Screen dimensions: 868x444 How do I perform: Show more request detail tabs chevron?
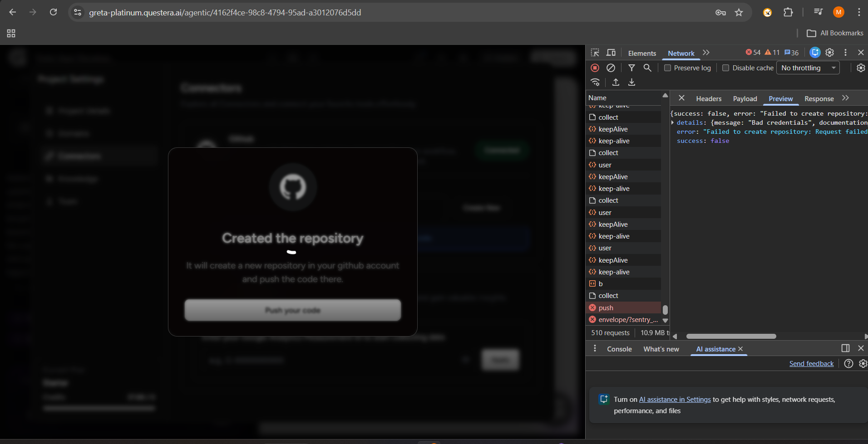pyautogui.click(x=845, y=98)
